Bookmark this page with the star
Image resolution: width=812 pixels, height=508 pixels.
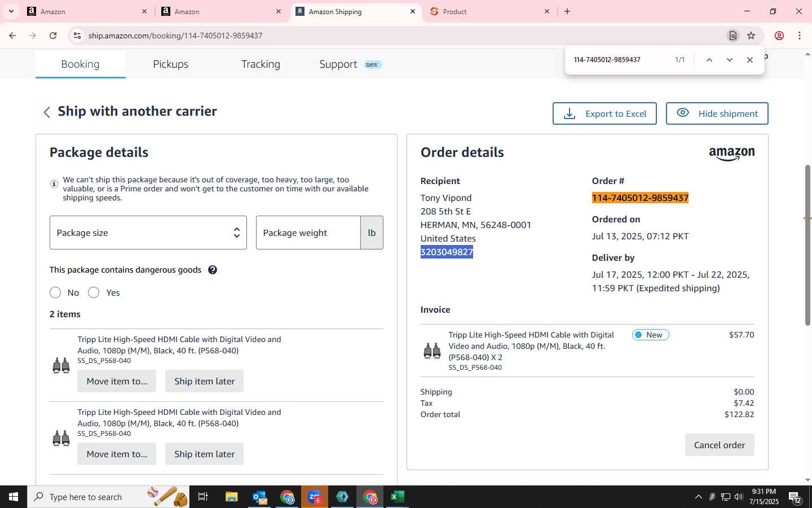tap(751, 36)
